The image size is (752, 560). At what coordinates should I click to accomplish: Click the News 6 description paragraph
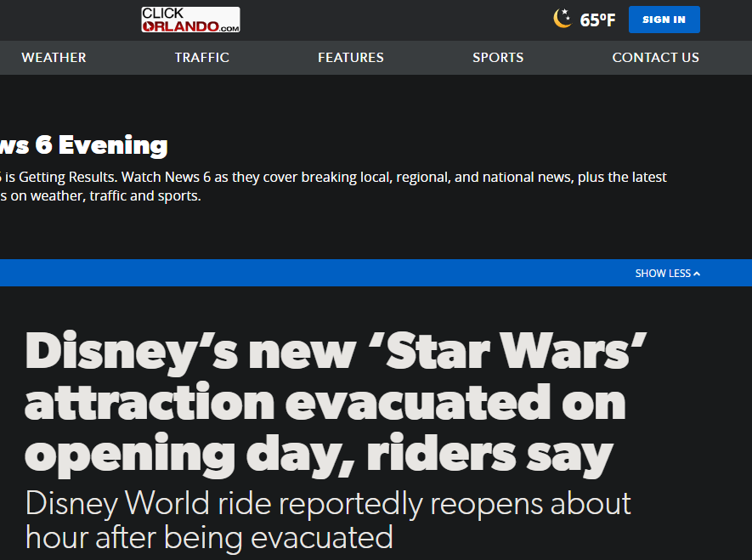tap(331, 178)
